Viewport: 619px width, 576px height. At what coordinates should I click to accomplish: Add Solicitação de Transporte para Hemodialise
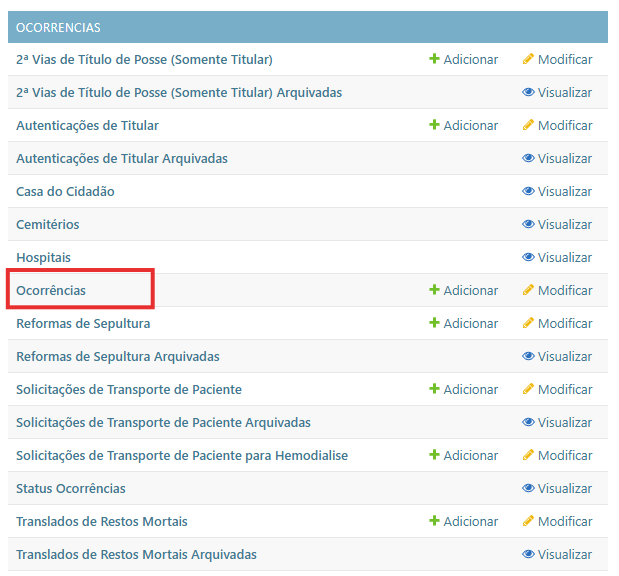(463, 455)
